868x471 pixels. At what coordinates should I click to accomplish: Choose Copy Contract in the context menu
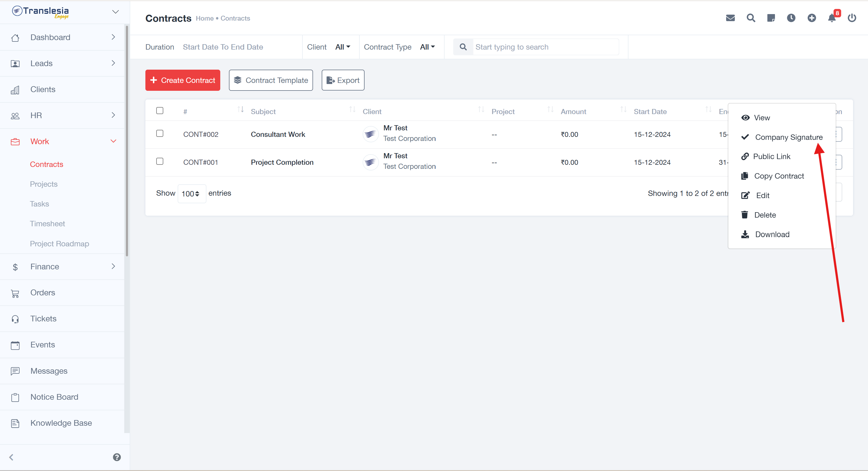(x=779, y=176)
